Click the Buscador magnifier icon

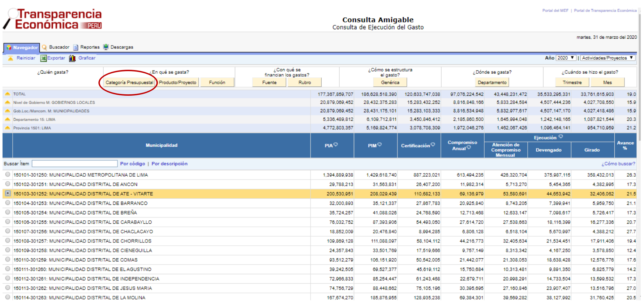44,47
